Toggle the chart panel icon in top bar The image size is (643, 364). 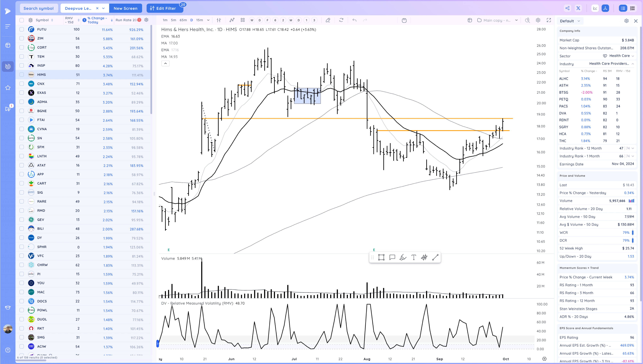[x=595, y=8]
